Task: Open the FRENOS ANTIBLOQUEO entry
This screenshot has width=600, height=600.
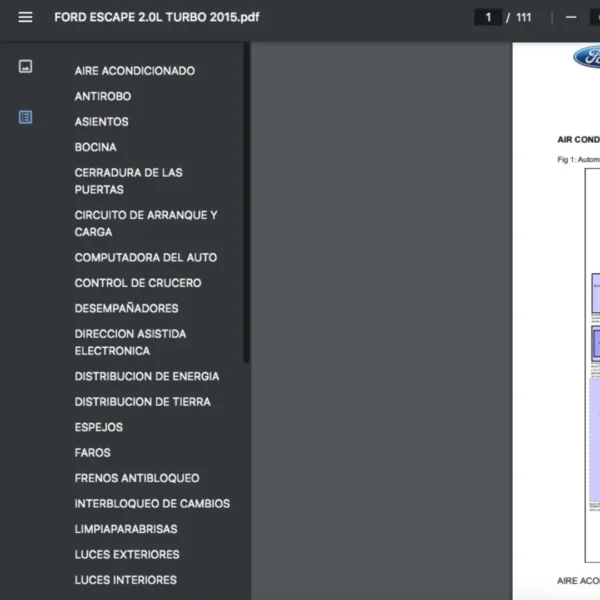Action: 136,479
